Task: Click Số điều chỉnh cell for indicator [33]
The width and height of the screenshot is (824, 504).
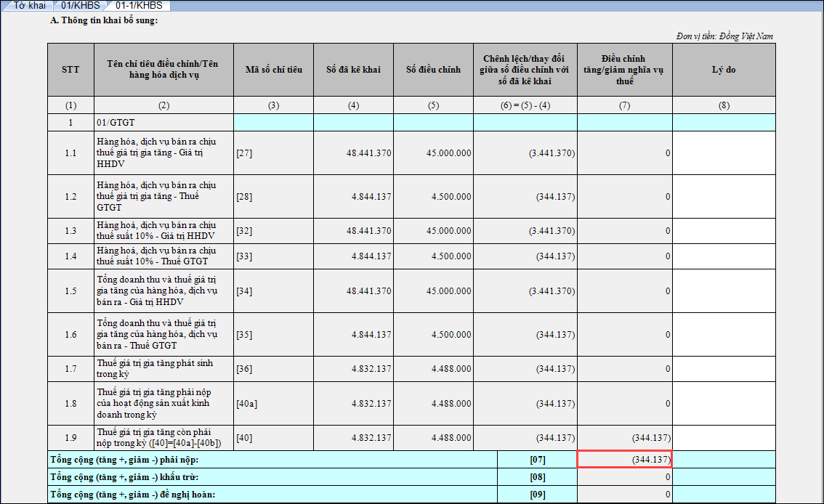Action: [x=433, y=256]
